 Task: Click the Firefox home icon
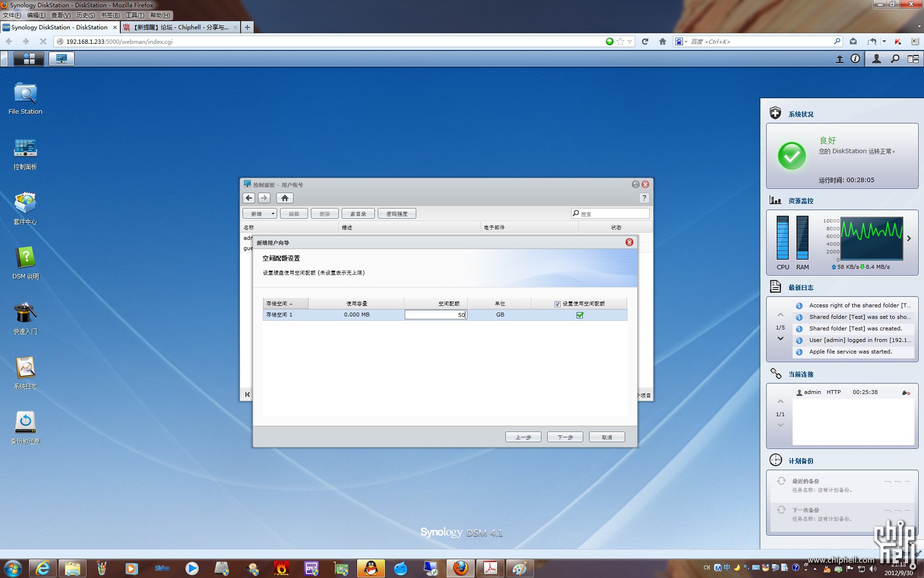tap(663, 41)
